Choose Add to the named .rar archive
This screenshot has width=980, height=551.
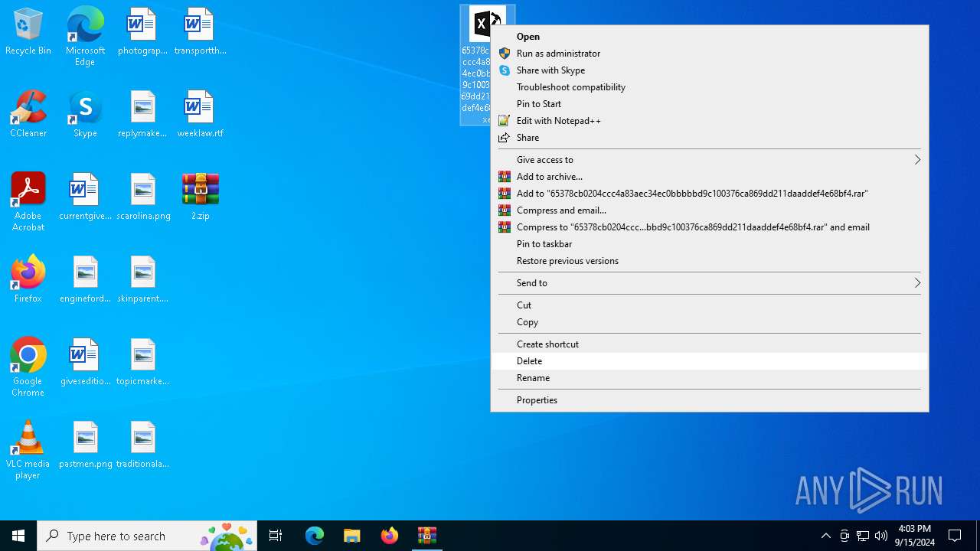click(x=710, y=194)
